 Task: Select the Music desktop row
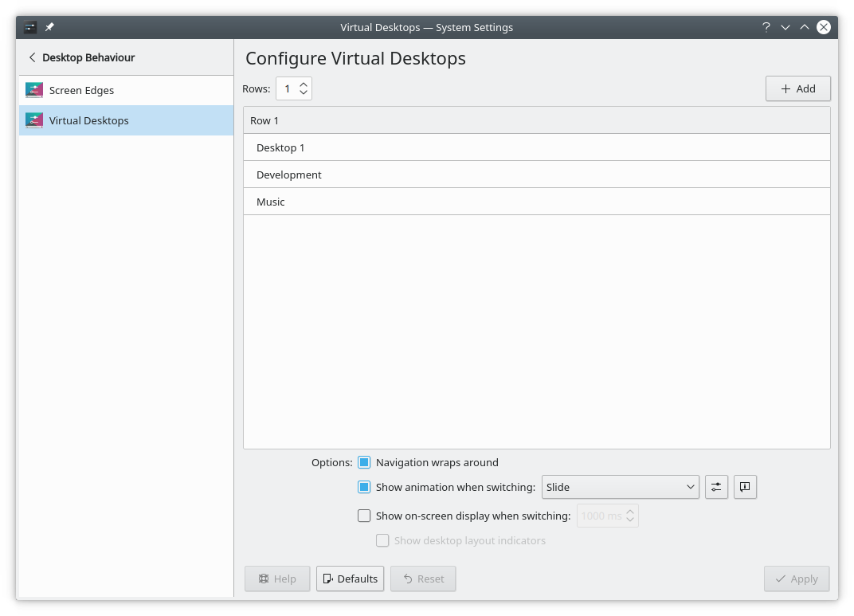tap(271, 202)
